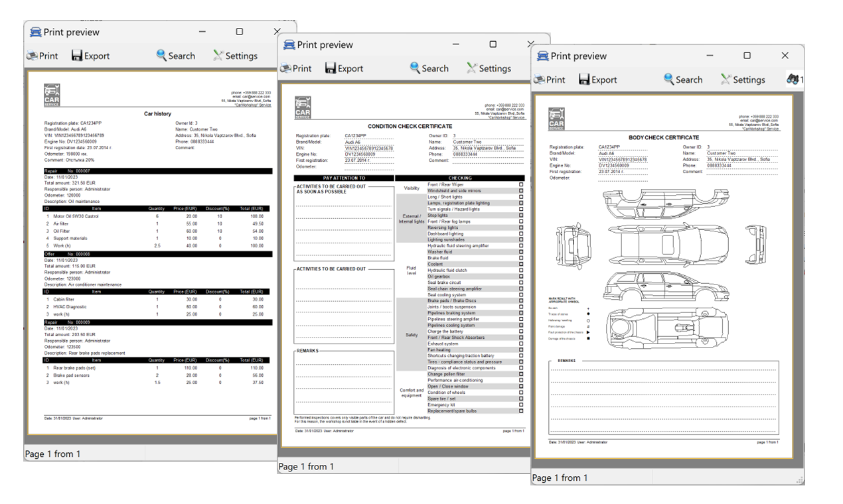Viewport: 843px width, 504px height.
Task: Click the underside car diagram in Body Check
Action: click(x=666, y=328)
